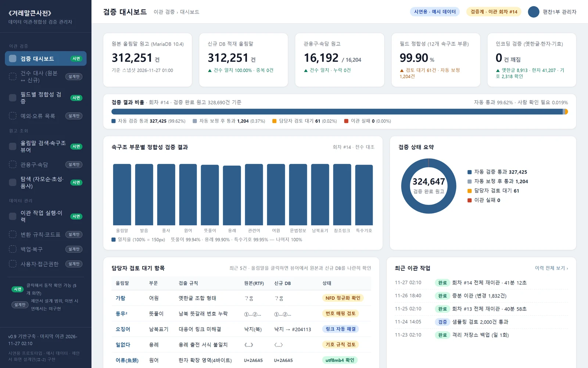Click dashed icon beside 건수 대사
The image size is (588, 368).
[x=12, y=77]
